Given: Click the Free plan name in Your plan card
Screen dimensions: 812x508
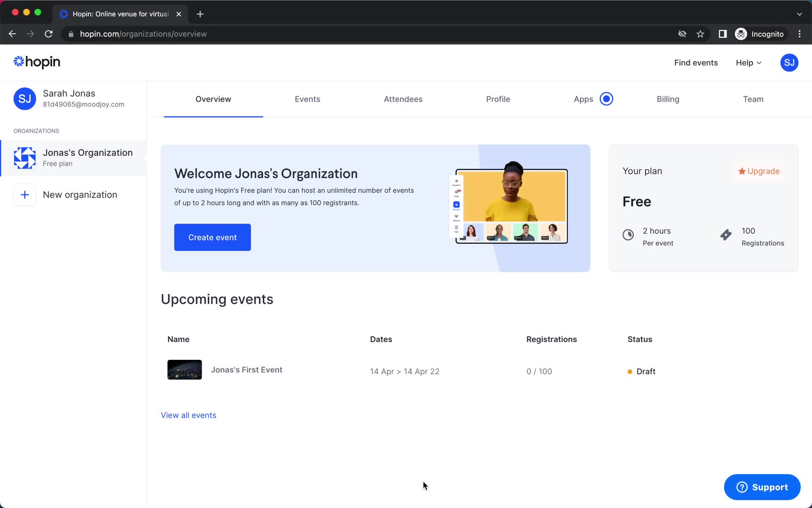Looking at the screenshot, I should [x=637, y=202].
